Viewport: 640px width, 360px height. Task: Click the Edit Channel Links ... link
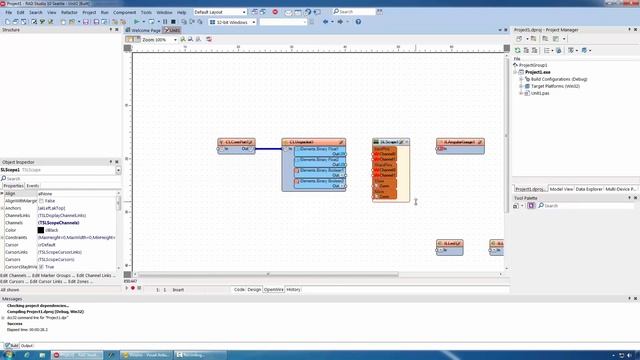click(96, 276)
